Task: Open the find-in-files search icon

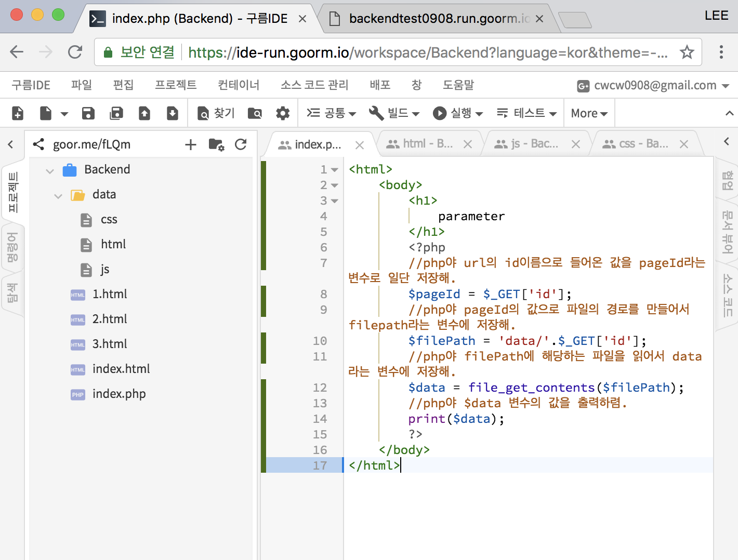Action: (x=254, y=113)
